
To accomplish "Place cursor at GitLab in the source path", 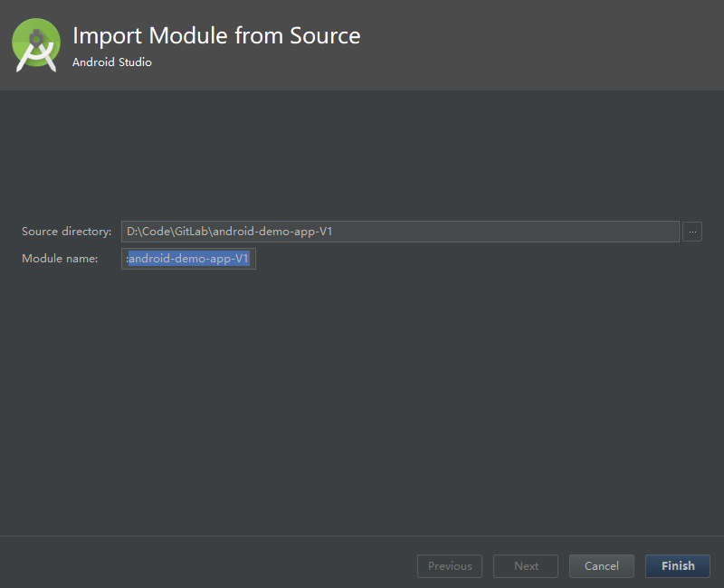I will point(191,232).
